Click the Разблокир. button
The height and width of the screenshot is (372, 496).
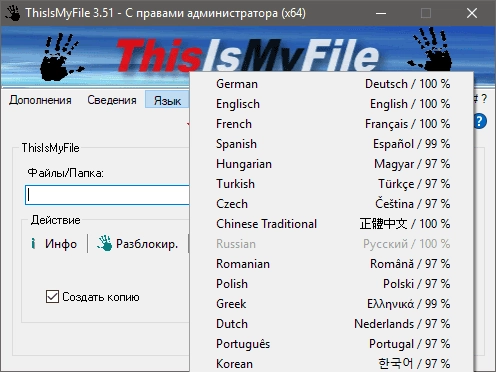tap(137, 244)
